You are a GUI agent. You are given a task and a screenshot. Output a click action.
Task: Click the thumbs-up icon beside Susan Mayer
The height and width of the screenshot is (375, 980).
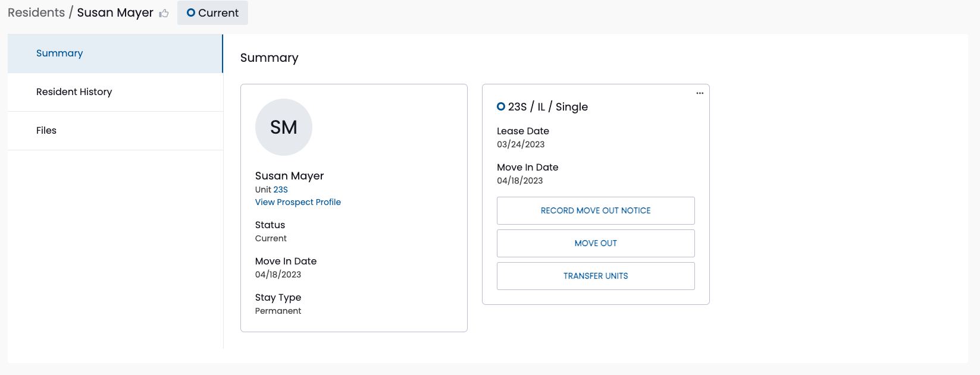pyautogui.click(x=164, y=13)
